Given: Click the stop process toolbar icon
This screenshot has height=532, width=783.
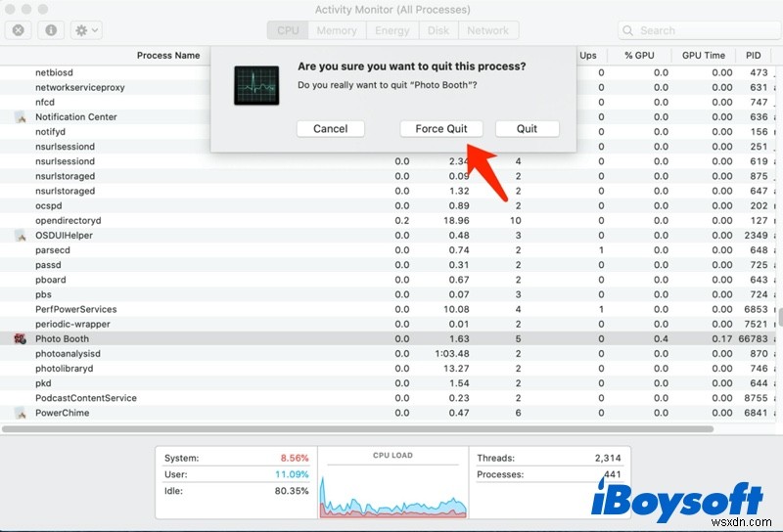Looking at the screenshot, I should pos(19,30).
